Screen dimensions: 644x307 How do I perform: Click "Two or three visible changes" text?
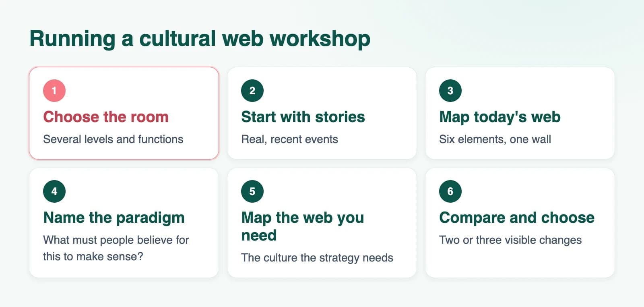pyautogui.click(x=510, y=240)
